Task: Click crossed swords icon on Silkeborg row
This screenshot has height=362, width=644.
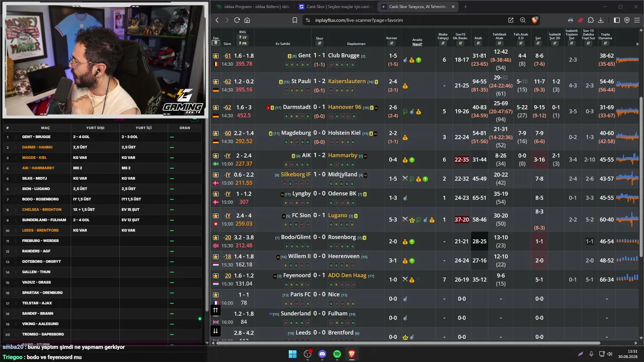Action: (405, 178)
